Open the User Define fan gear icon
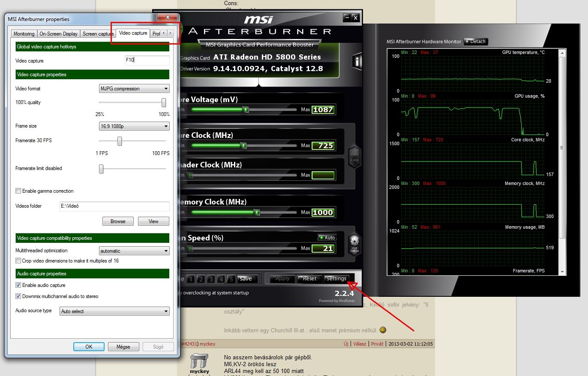The width and height of the screenshot is (588, 376). click(354, 245)
